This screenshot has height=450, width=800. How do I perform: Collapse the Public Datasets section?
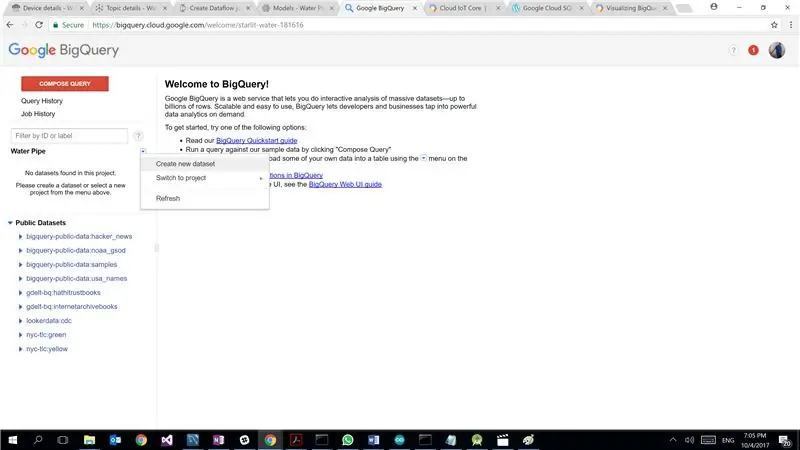tap(10, 223)
